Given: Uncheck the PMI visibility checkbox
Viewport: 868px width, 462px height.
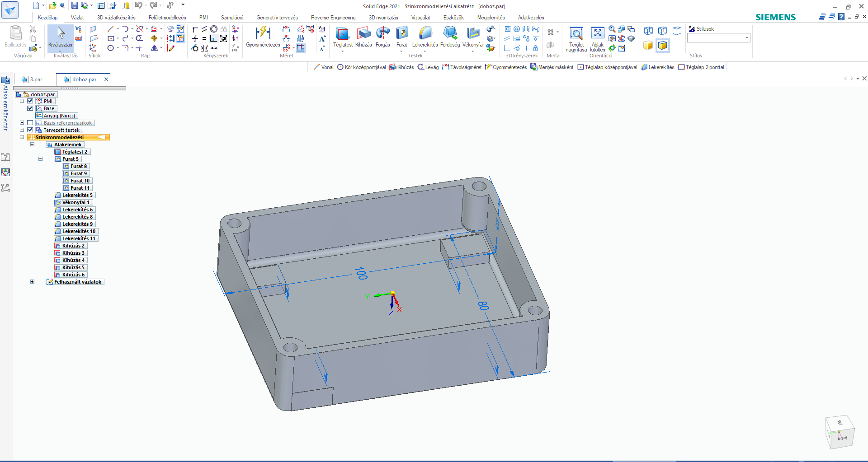Looking at the screenshot, I should pos(30,101).
